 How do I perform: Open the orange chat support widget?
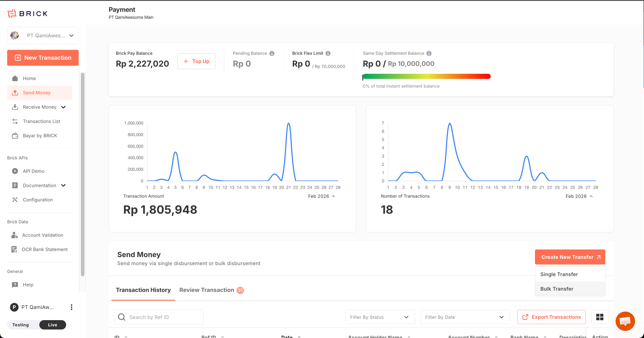[x=625, y=321]
